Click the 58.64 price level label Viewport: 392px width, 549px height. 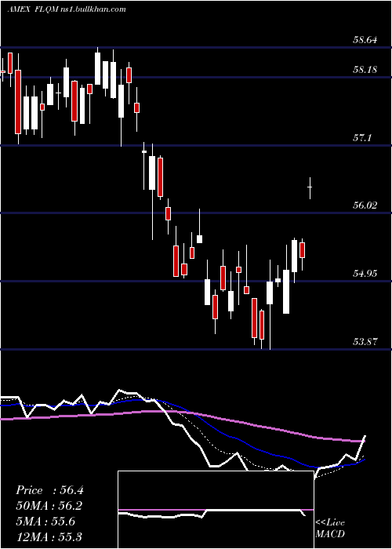365,40
